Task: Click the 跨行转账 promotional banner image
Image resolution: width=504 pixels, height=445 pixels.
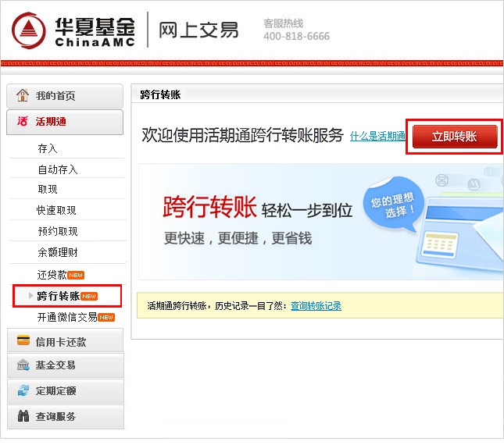Action: coord(321,222)
